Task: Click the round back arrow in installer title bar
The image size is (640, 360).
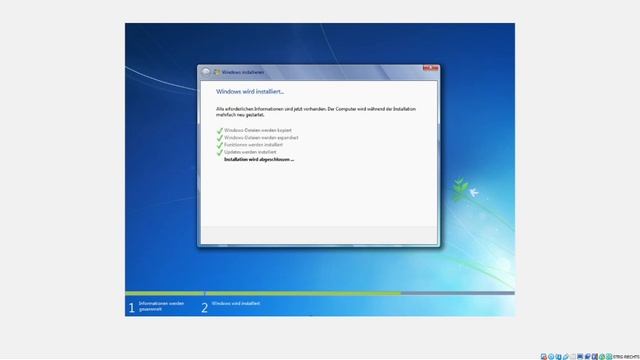Action: 206,72
